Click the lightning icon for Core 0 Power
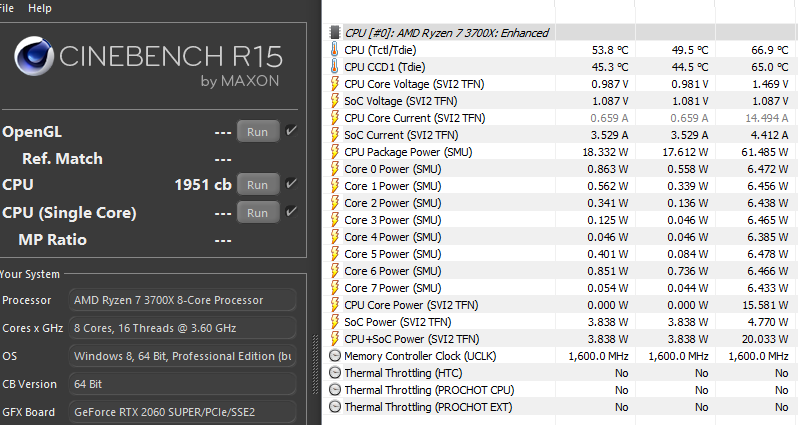The width and height of the screenshot is (798, 425). pos(334,169)
